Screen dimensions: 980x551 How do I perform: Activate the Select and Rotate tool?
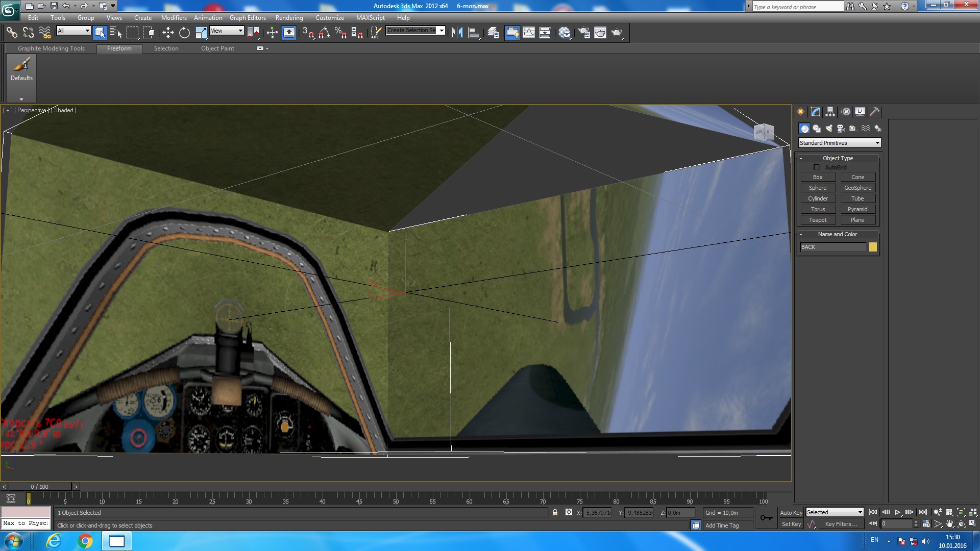184,33
